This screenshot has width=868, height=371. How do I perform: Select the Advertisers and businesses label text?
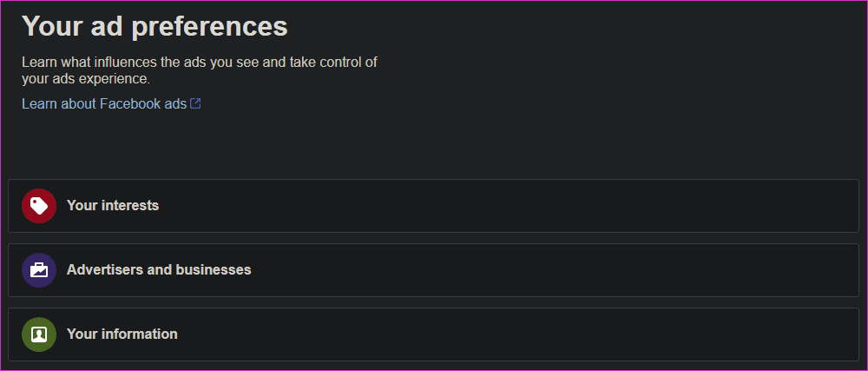point(159,269)
